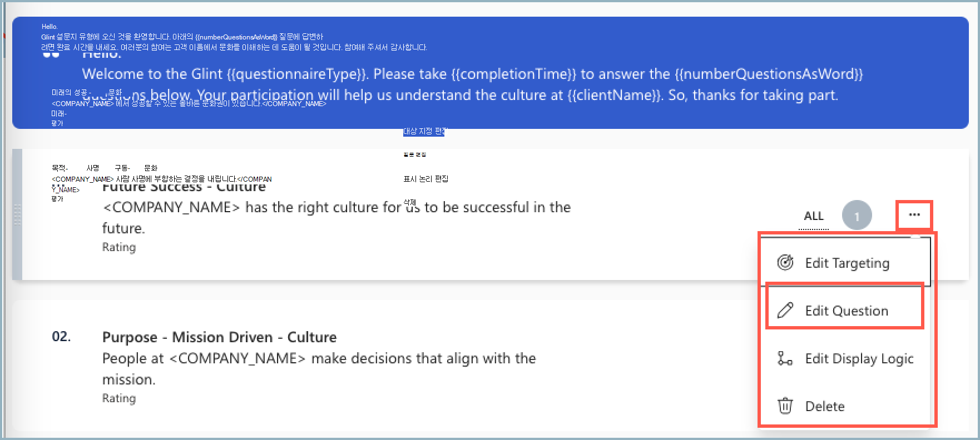Choose Edit Question in the context menu

[846, 311]
